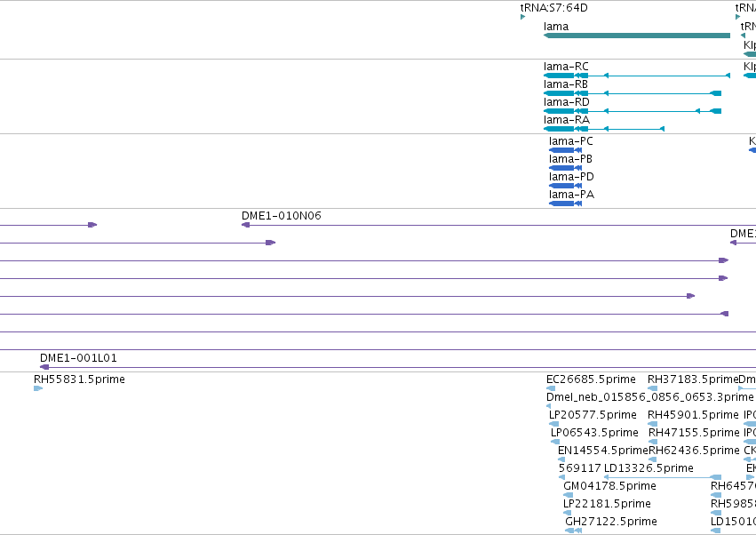
Task: Open the lama-PA protein label
Action: tap(571, 195)
